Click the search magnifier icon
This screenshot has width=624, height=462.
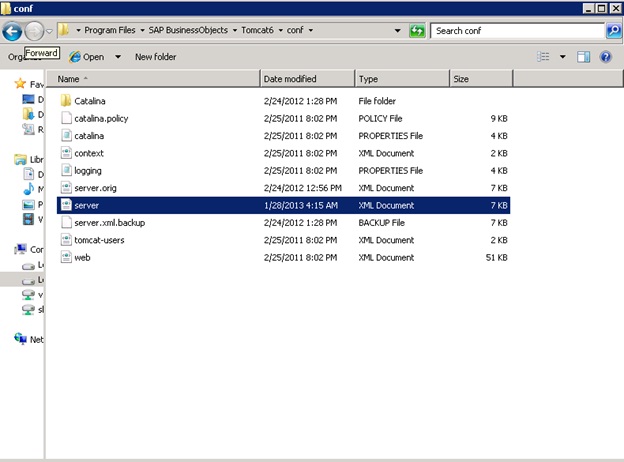tap(613, 31)
